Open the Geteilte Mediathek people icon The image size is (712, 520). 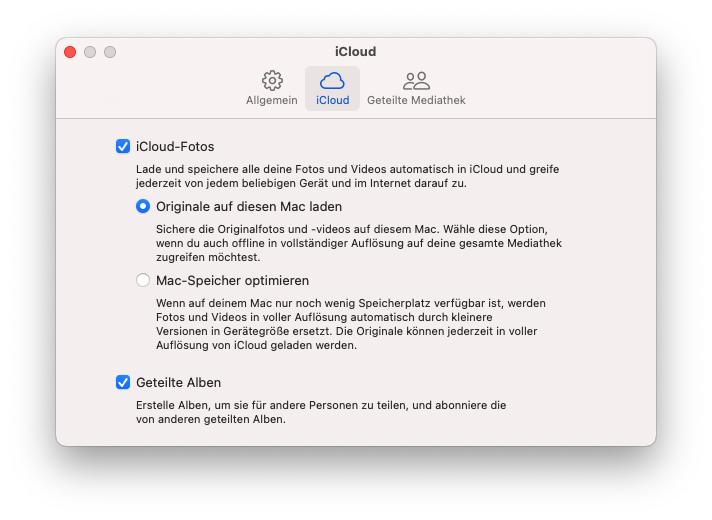click(x=416, y=81)
